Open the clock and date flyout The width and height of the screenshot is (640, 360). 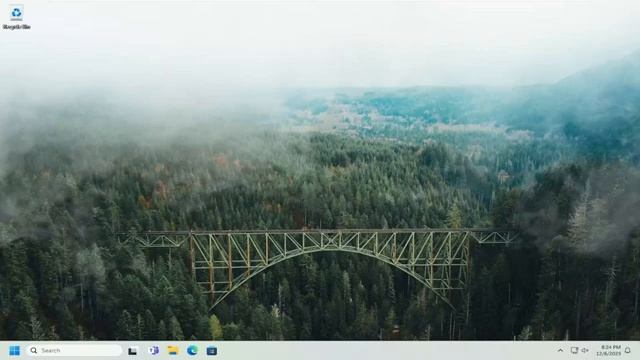609,350
